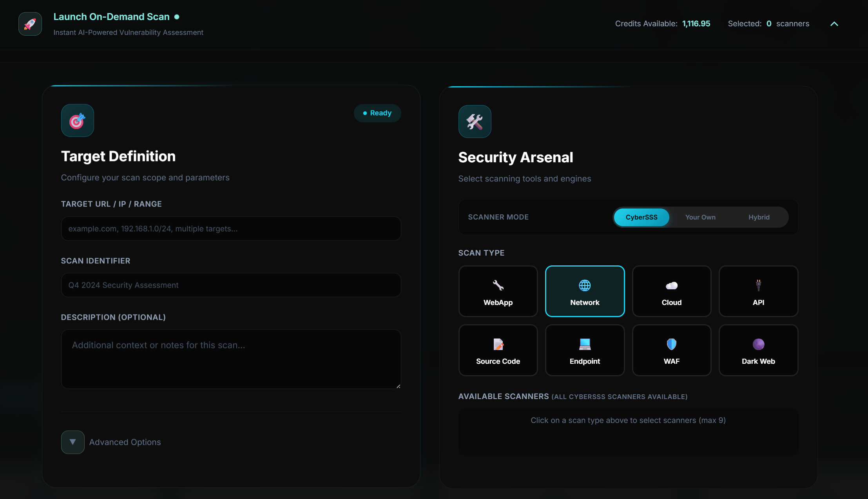
Task: Click the Target Definition heading
Action: click(118, 156)
